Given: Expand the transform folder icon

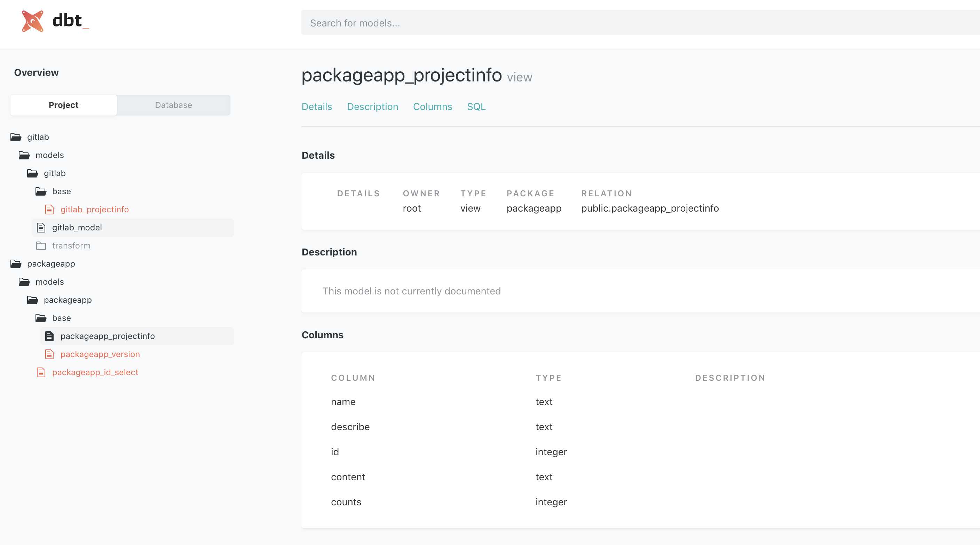Looking at the screenshot, I should tap(41, 246).
